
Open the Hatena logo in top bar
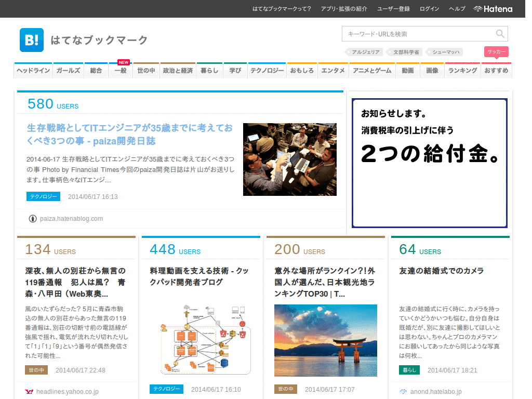[x=493, y=9]
